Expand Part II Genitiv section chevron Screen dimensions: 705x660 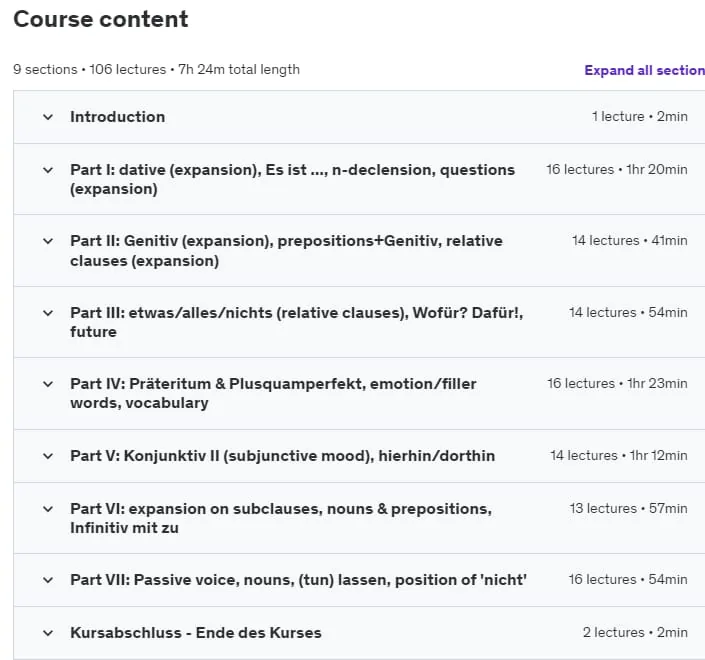click(x=48, y=241)
